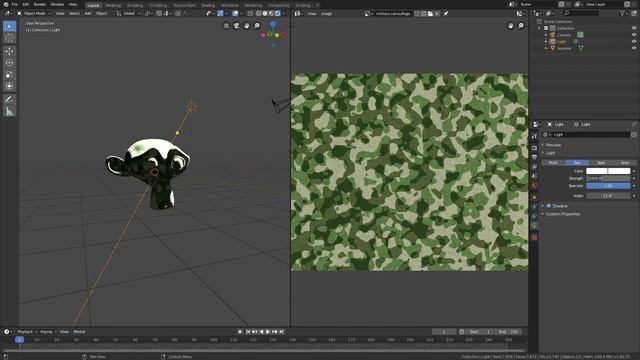Open the Render properties tab icon
This screenshot has width=640, height=360.
pos(534,148)
